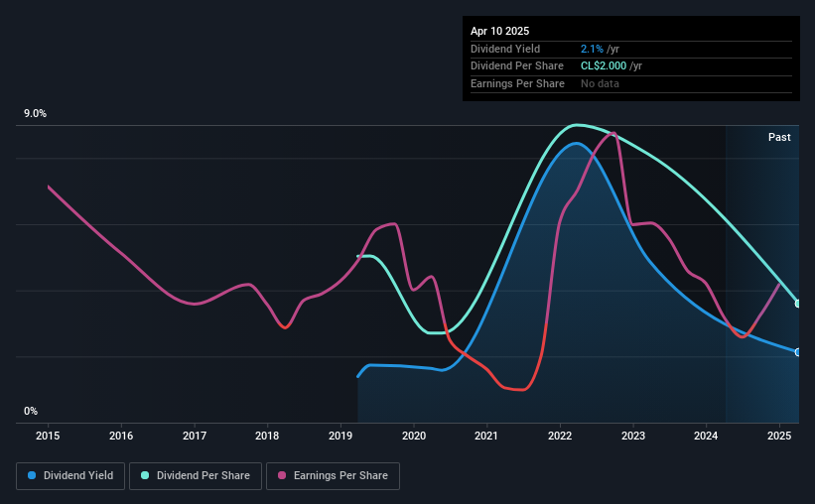This screenshot has width=815, height=504.
Task: Click the 2.1% dividend yield value in the tooltip
Action: tap(592, 49)
